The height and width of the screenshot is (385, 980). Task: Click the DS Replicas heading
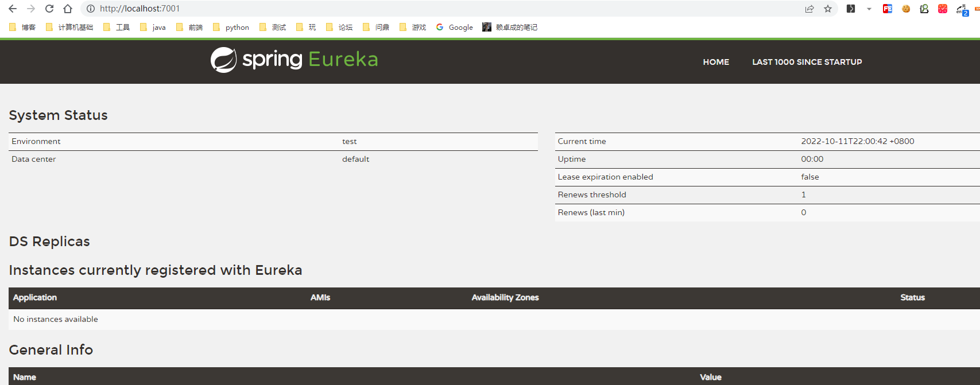tap(49, 242)
